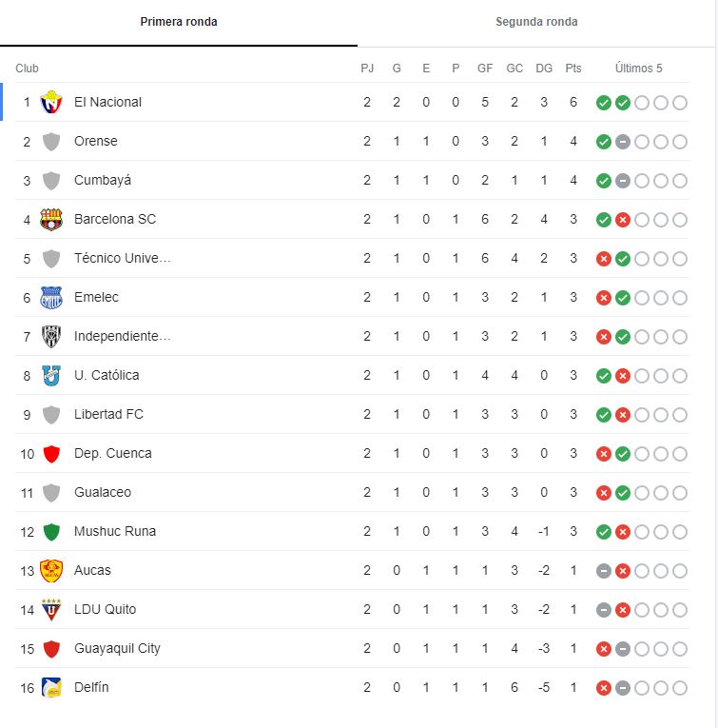Open the Orense team name link
718x728 pixels.
pyautogui.click(x=95, y=141)
